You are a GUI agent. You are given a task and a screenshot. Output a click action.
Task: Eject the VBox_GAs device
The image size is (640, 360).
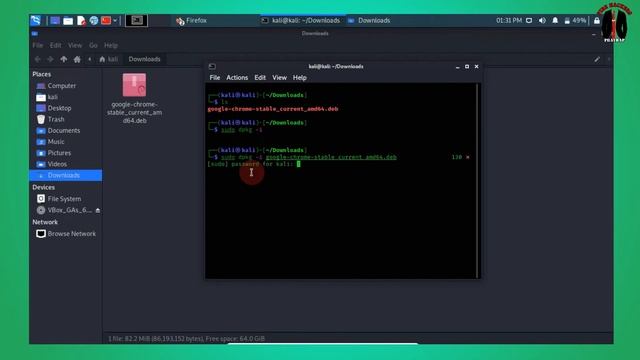(x=98, y=210)
